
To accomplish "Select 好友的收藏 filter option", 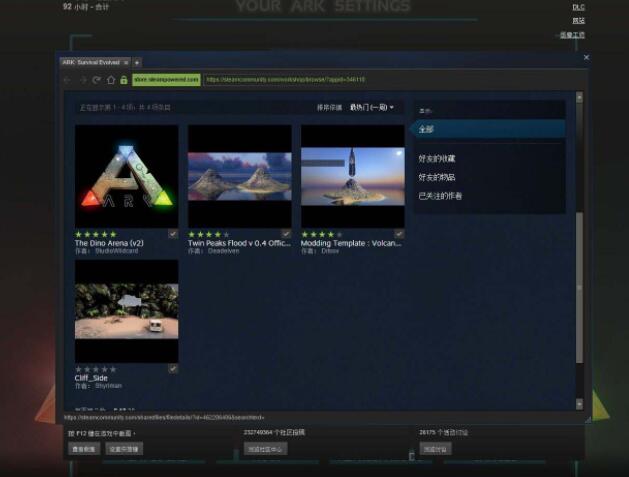I will pos(438,159).
